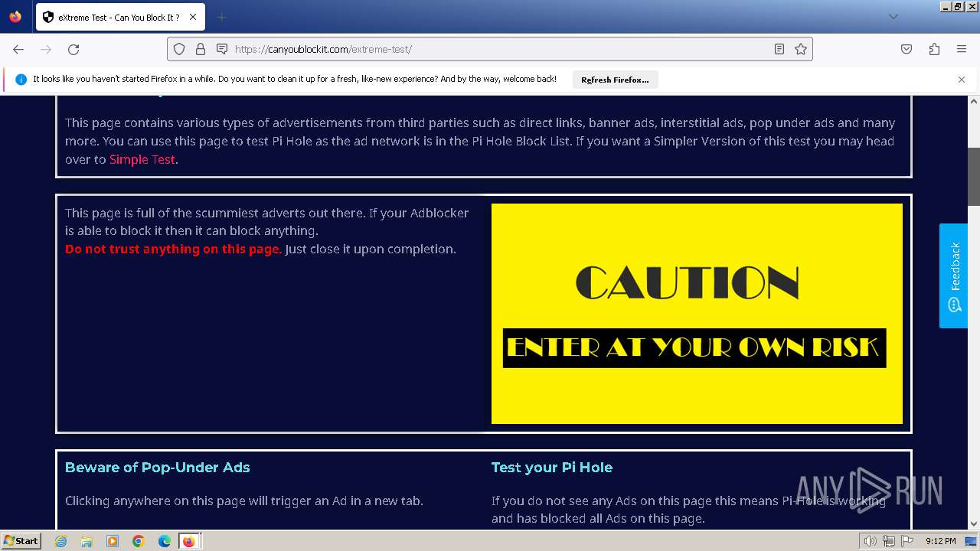Open media player taskbar icon
This screenshot has width=980, height=551.
click(x=113, y=541)
